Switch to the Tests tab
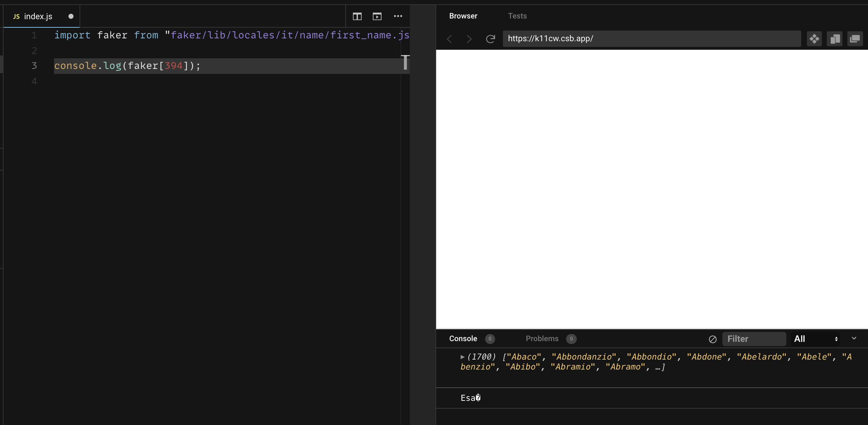Viewport: 868px width, 425px height. [517, 16]
